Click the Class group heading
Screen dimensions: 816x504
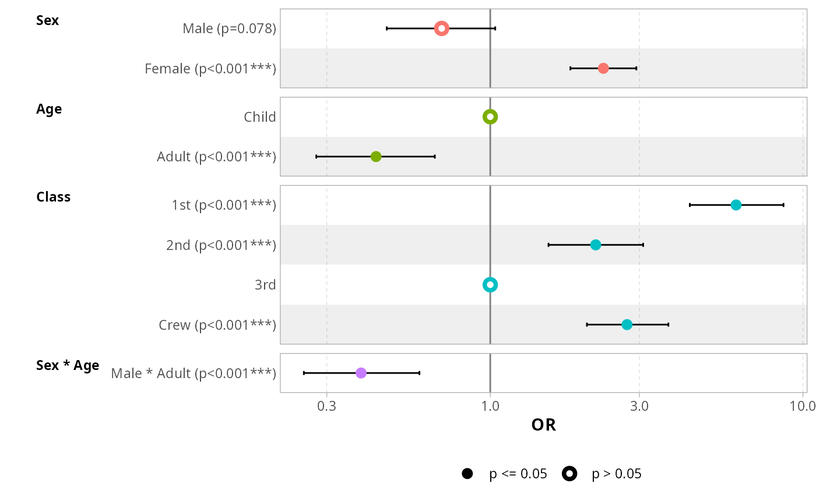(x=53, y=197)
